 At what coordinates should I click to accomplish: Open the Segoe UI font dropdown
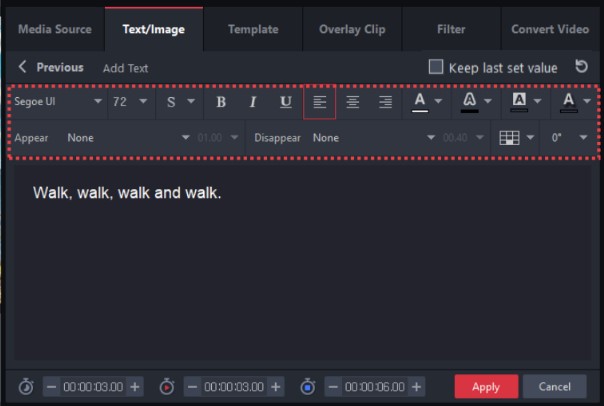[58, 102]
